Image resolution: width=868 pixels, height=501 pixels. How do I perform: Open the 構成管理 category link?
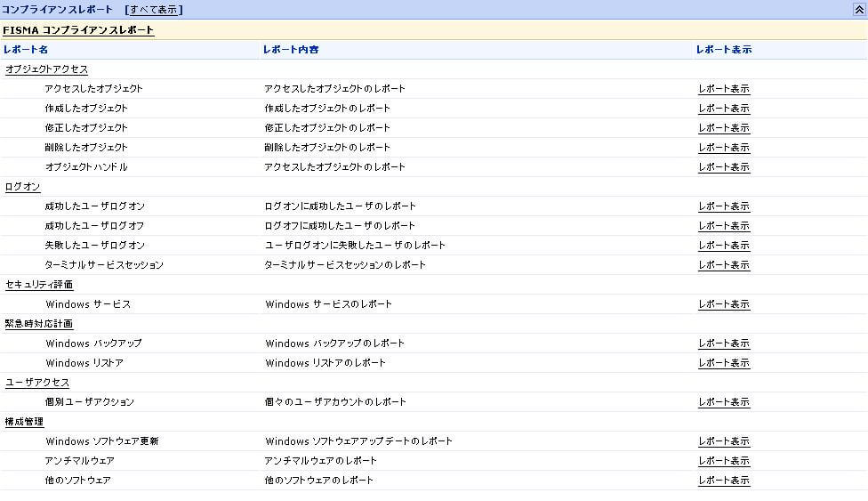tap(24, 422)
